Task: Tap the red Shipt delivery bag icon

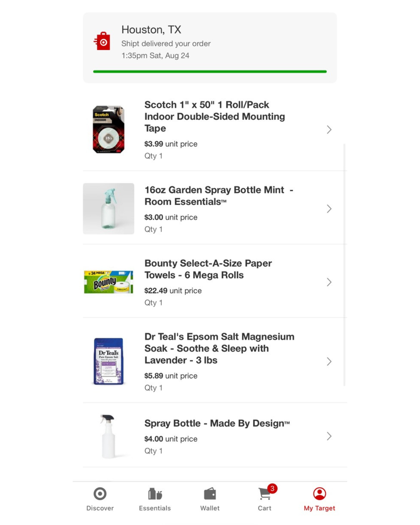Action: point(102,41)
